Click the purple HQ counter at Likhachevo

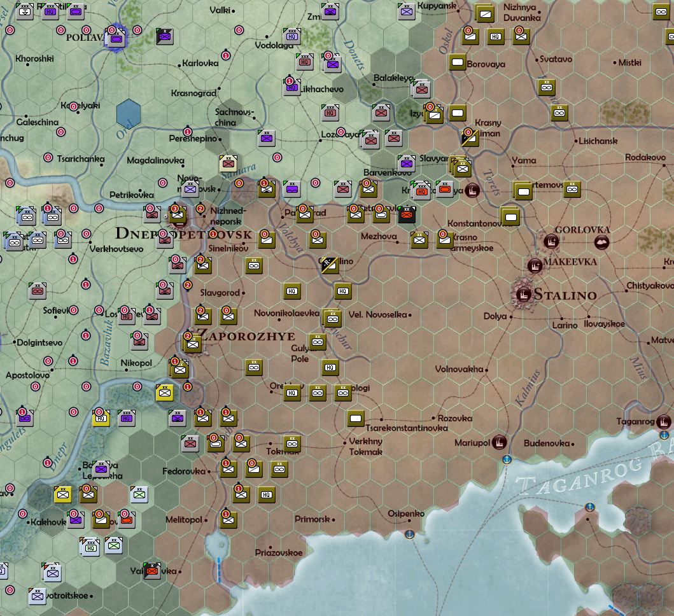point(292,87)
